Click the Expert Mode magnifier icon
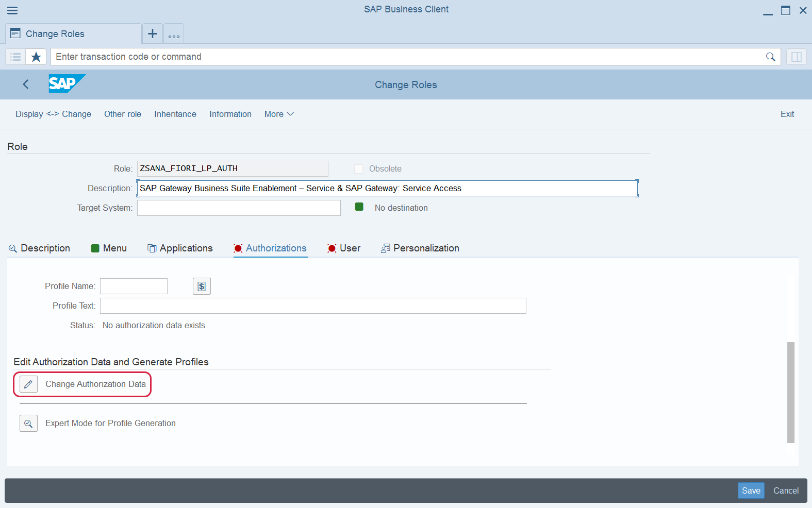Screen dimensions: 812x508 coord(28,424)
